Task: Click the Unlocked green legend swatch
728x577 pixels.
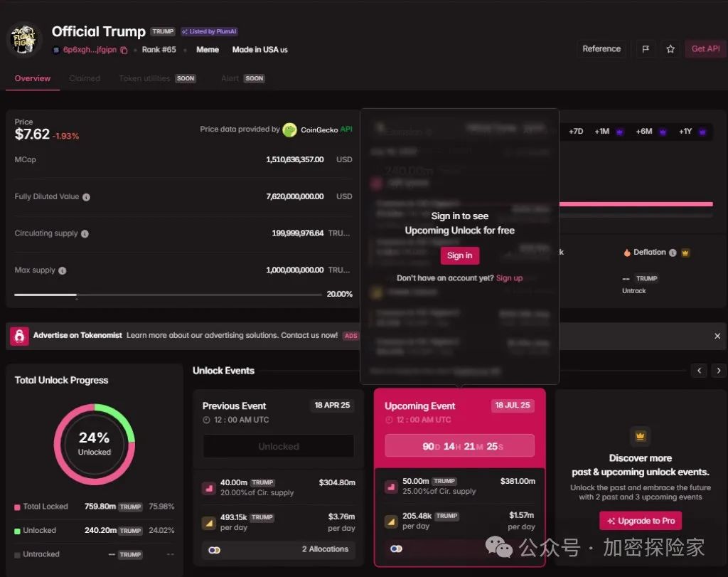Action: 17,531
